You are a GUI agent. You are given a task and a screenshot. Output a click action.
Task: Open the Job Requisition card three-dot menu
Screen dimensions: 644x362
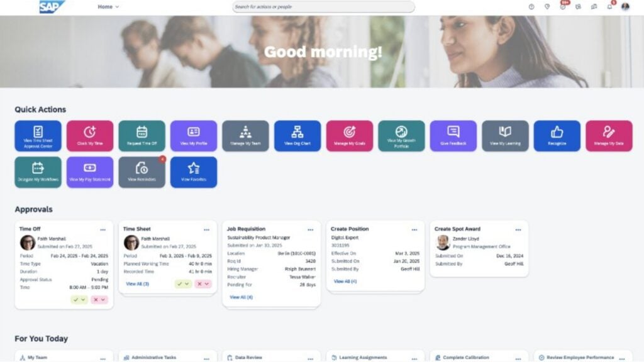[x=311, y=230]
